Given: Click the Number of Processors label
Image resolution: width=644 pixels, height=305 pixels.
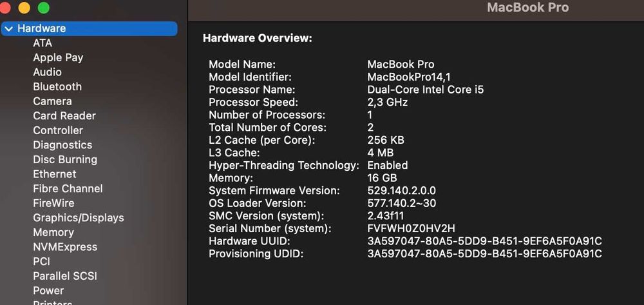Looking at the screenshot, I should click(267, 115).
